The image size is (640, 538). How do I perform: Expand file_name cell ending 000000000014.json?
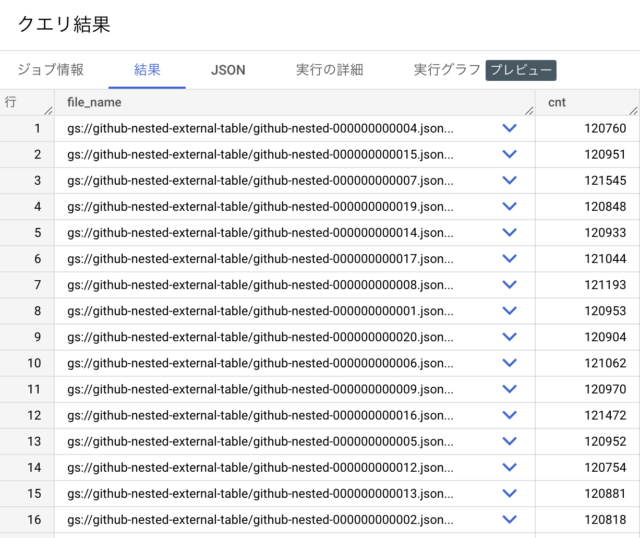point(509,233)
